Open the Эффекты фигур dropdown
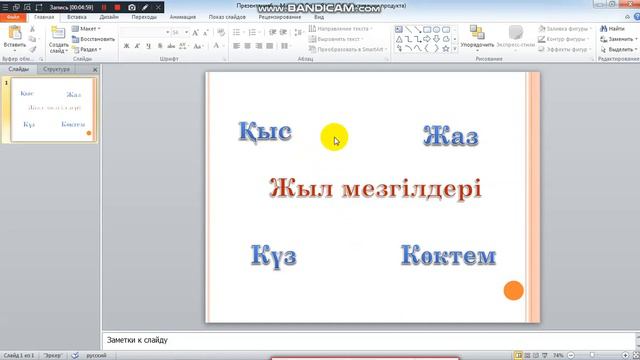The image size is (640, 360). tap(564, 49)
